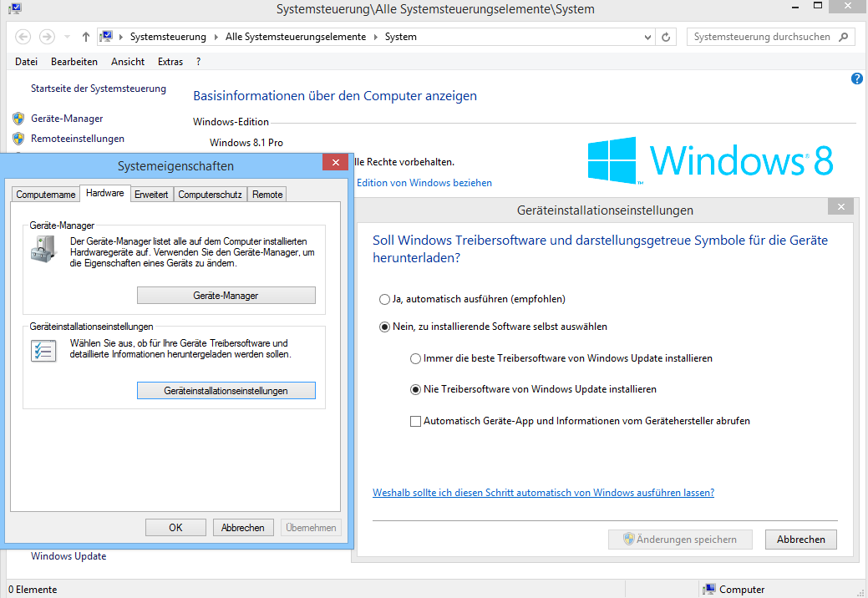Minimize the System control panel window

pos(795,7)
